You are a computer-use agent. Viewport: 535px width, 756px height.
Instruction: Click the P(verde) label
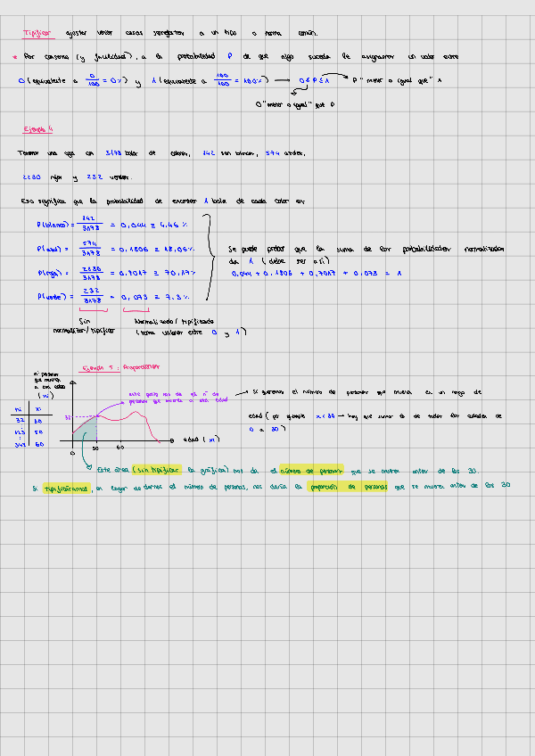click(55, 298)
